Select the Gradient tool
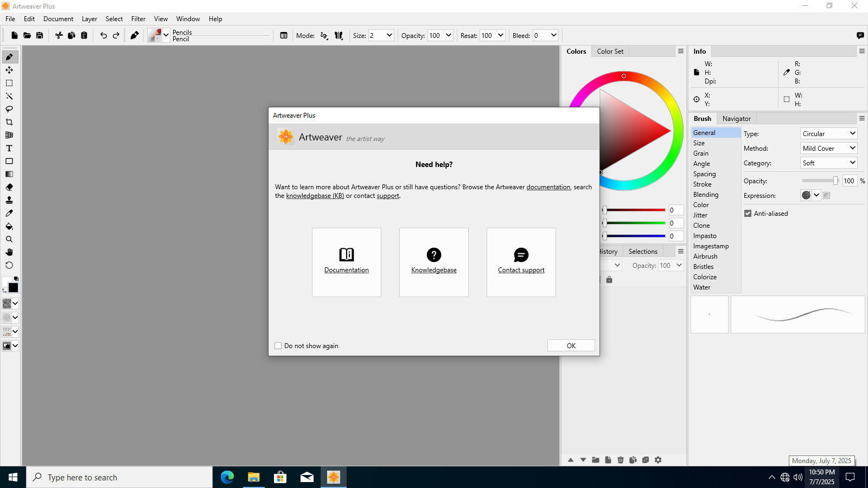The image size is (868, 488). [9, 174]
